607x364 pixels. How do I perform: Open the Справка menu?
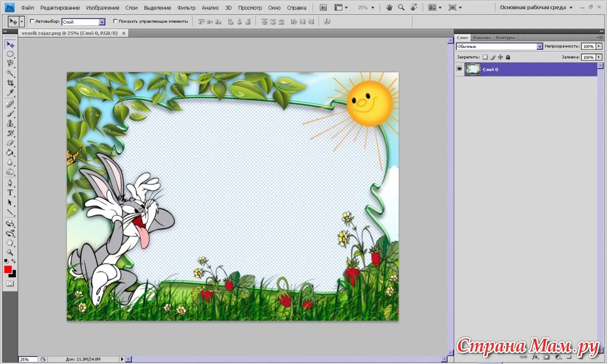296,8
